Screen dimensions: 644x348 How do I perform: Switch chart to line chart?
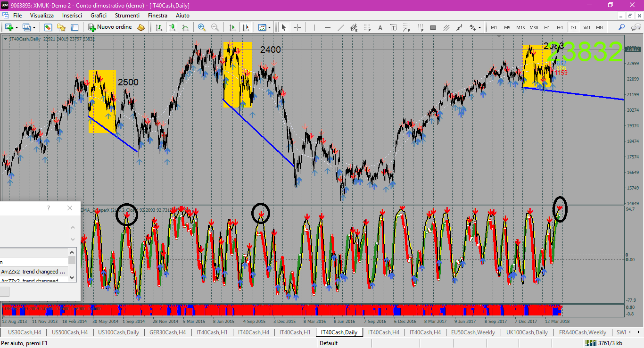[x=186, y=27]
